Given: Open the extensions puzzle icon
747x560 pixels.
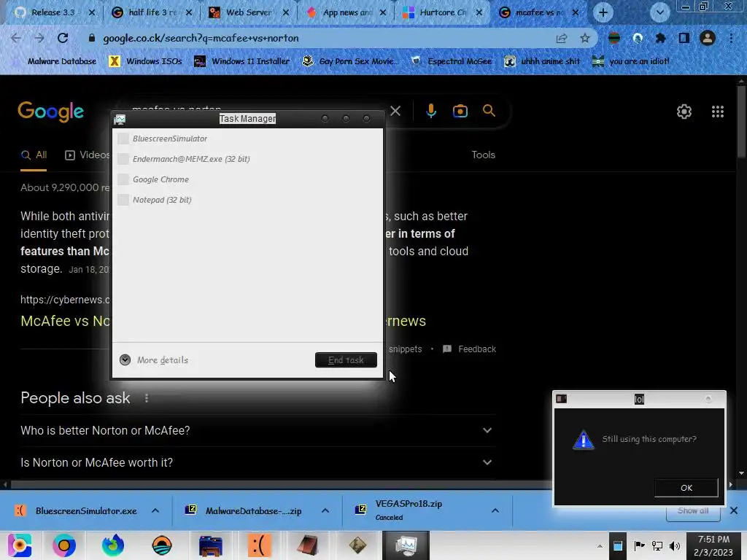Looking at the screenshot, I should point(660,38).
